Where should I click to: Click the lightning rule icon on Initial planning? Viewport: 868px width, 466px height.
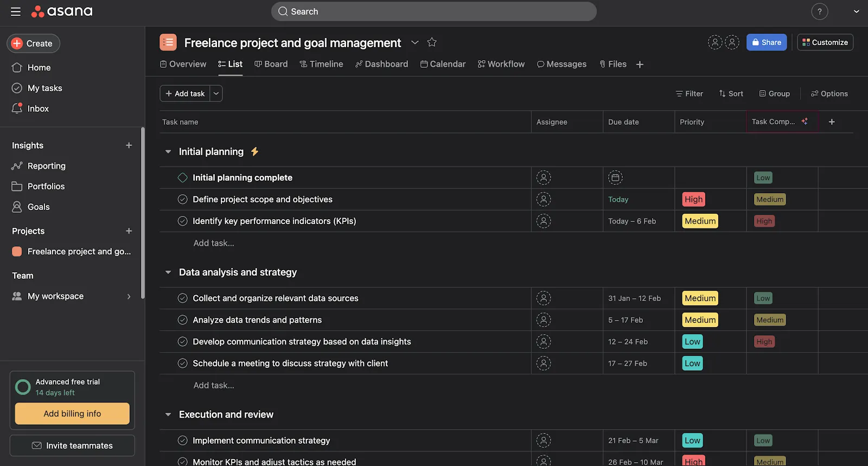[254, 152]
